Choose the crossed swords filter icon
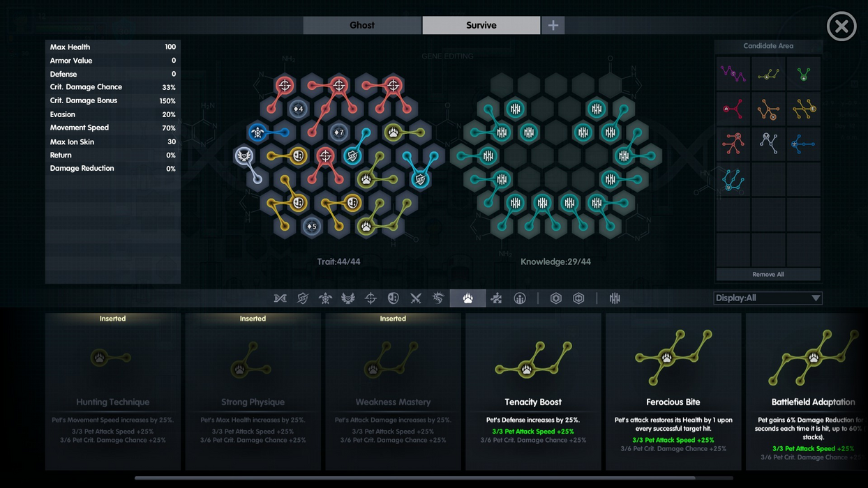 [416, 298]
